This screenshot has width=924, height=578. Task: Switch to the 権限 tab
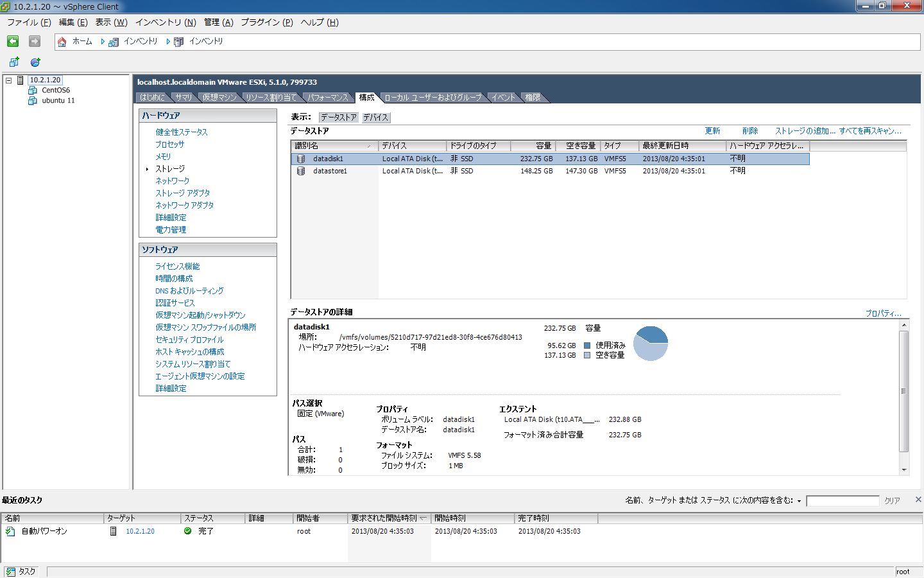click(x=533, y=98)
